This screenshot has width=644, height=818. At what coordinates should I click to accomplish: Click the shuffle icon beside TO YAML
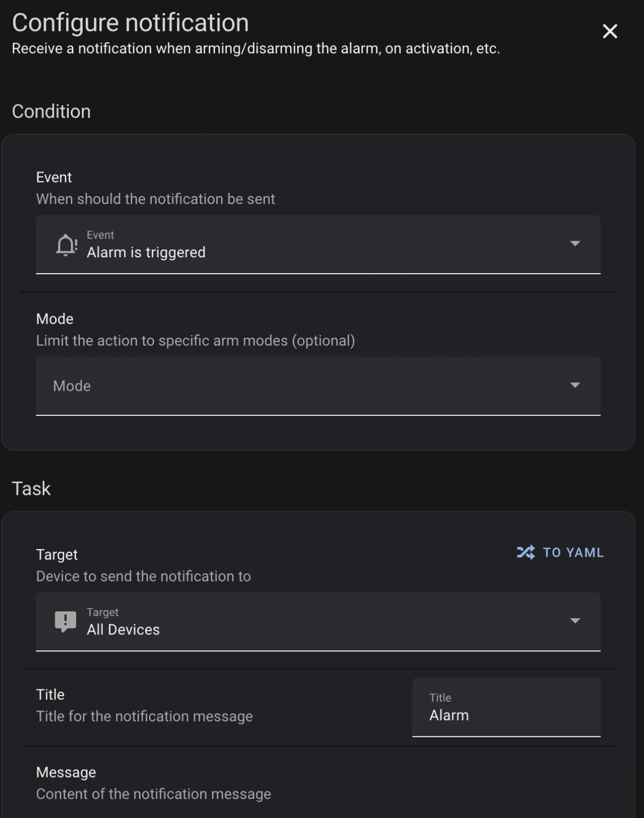point(526,553)
